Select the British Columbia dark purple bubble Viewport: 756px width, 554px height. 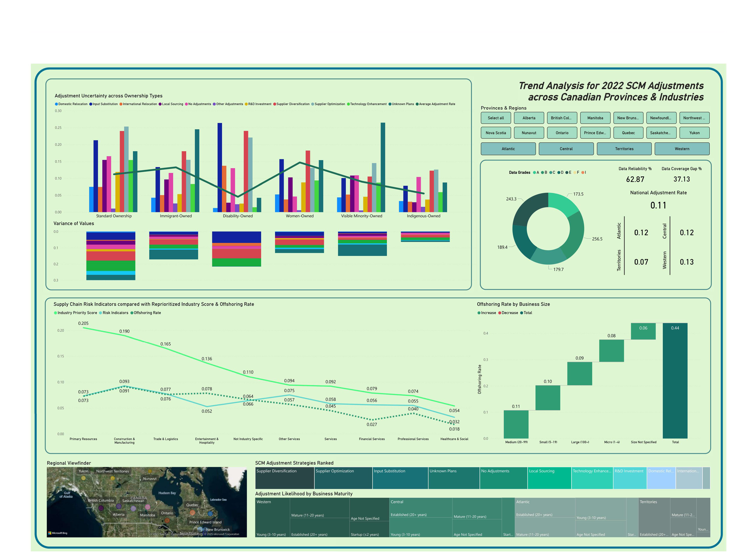point(101,508)
